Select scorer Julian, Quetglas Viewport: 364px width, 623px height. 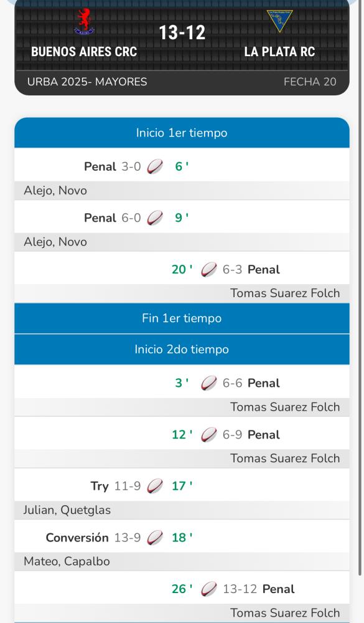[x=67, y=510]
